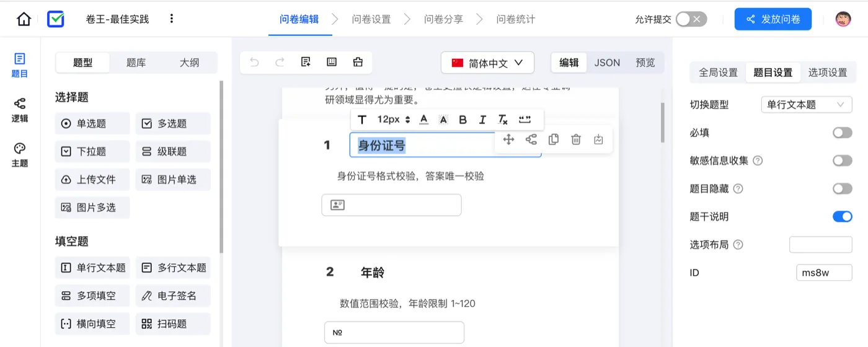Delete question with trash icon
The image size is (868, 347).
[x=576, y=139]
